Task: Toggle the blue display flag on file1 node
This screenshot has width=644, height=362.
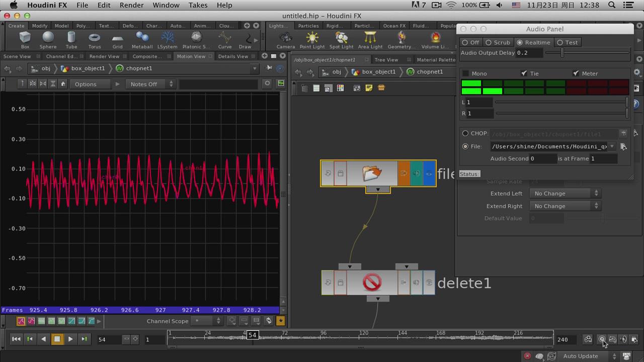Action: pos(429,173)
